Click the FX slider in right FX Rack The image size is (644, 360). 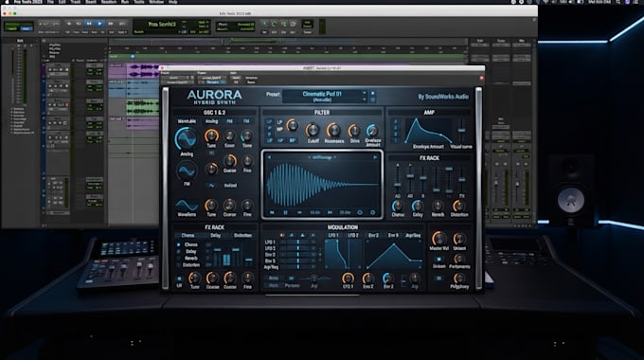tap(462, 180)
